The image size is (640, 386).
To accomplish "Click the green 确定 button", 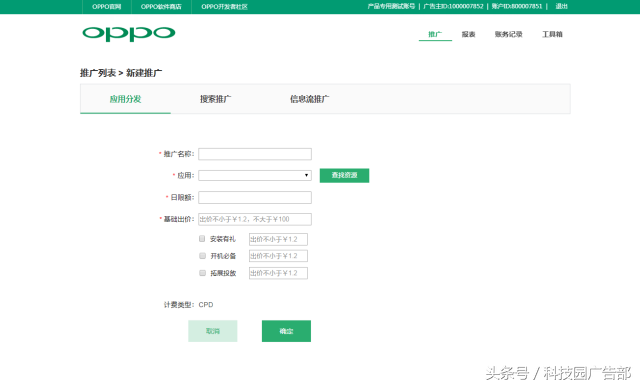I will 287,331.
